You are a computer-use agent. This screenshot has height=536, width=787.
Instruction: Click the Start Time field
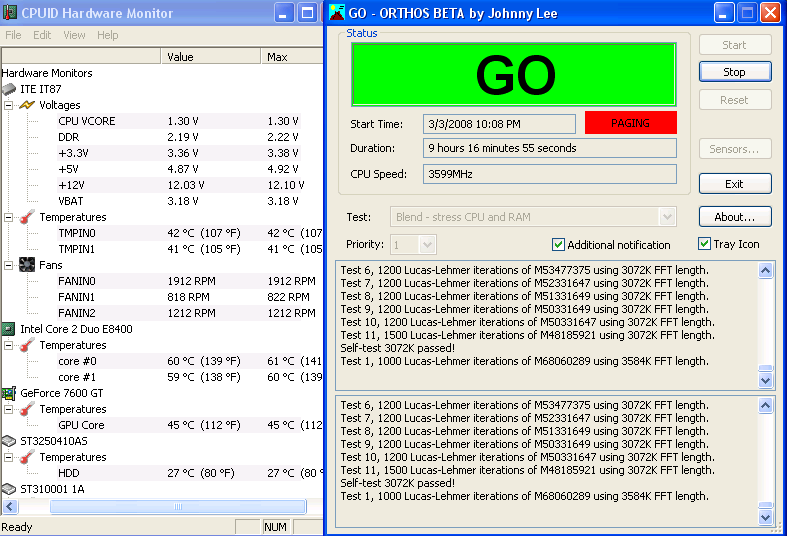pyautogui.click(x=499, y=124)
